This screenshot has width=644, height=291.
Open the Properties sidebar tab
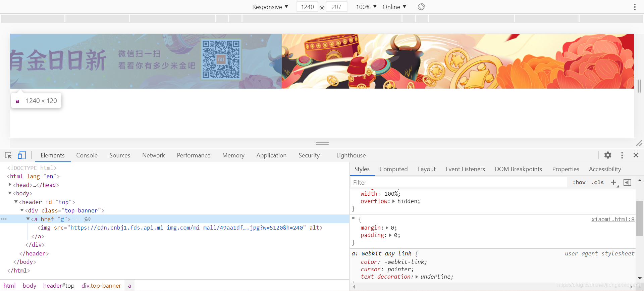pyautogui.click(x=566, y=169)
